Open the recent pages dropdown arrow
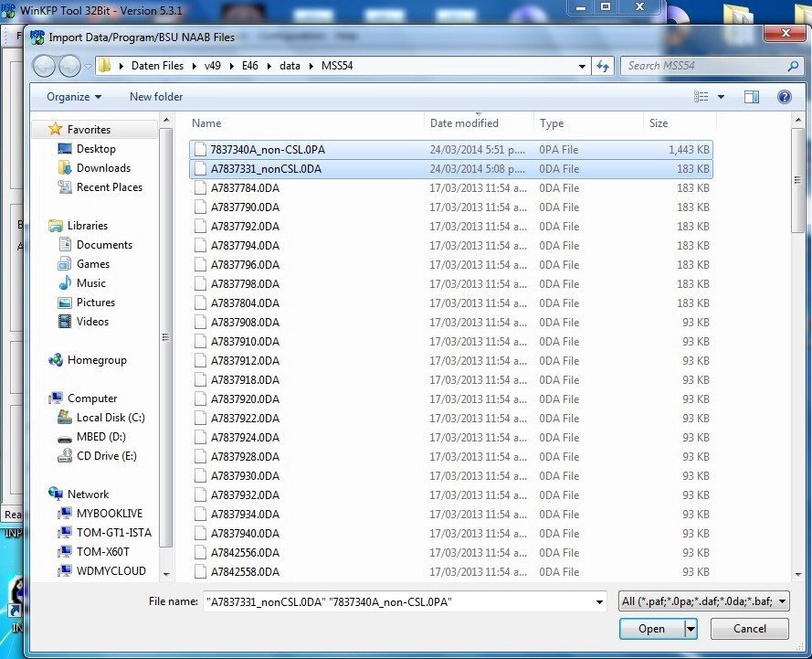The width and height of the screenshot is (812, 659). point(88,67)
